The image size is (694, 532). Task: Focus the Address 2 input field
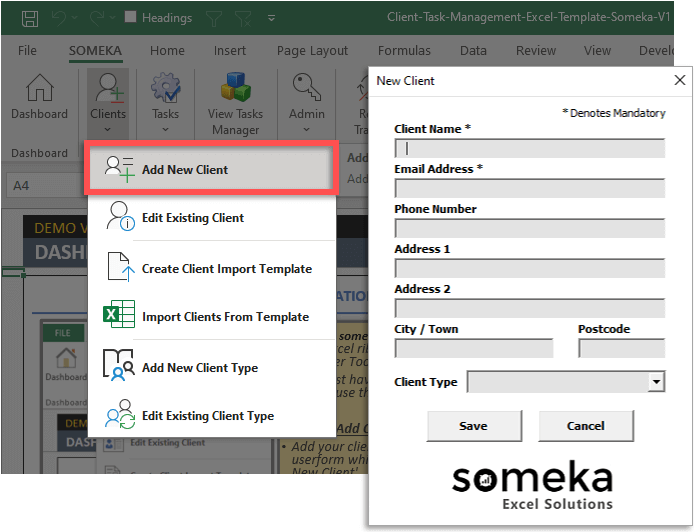coord(529,308)
